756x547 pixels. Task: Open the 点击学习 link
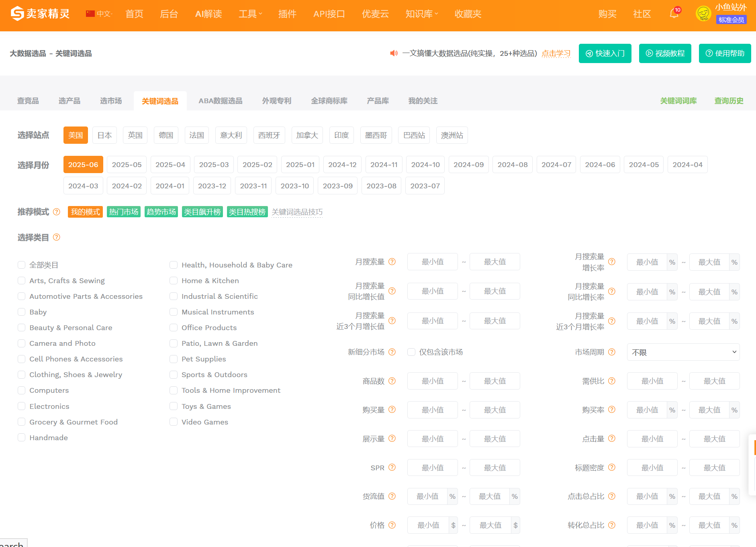click(x=556, y=53)
